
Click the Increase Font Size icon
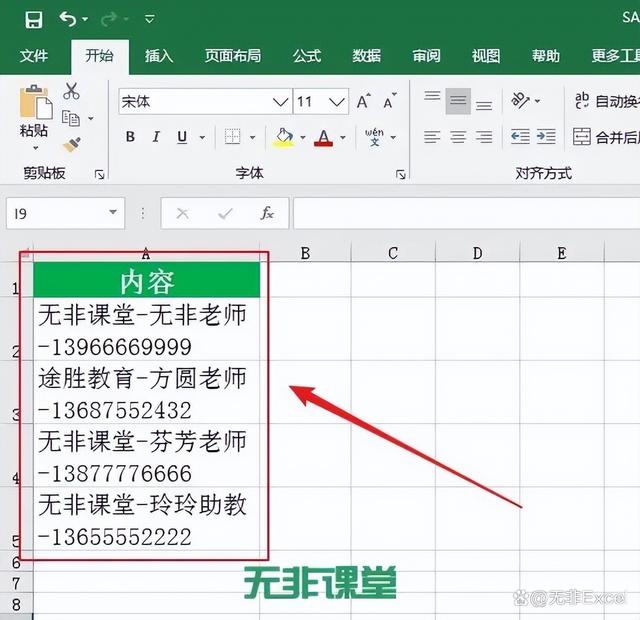(363, 102)
